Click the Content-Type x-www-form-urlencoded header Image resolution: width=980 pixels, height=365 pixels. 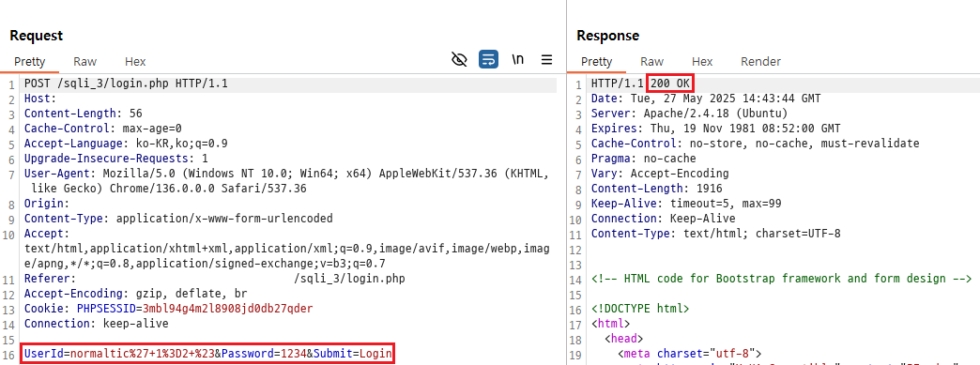[x=178, y=219]
